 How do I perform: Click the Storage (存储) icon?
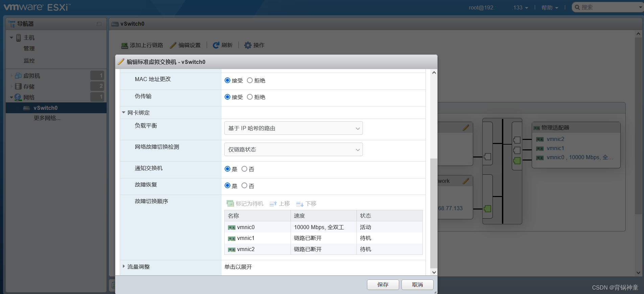click(18, 87)
